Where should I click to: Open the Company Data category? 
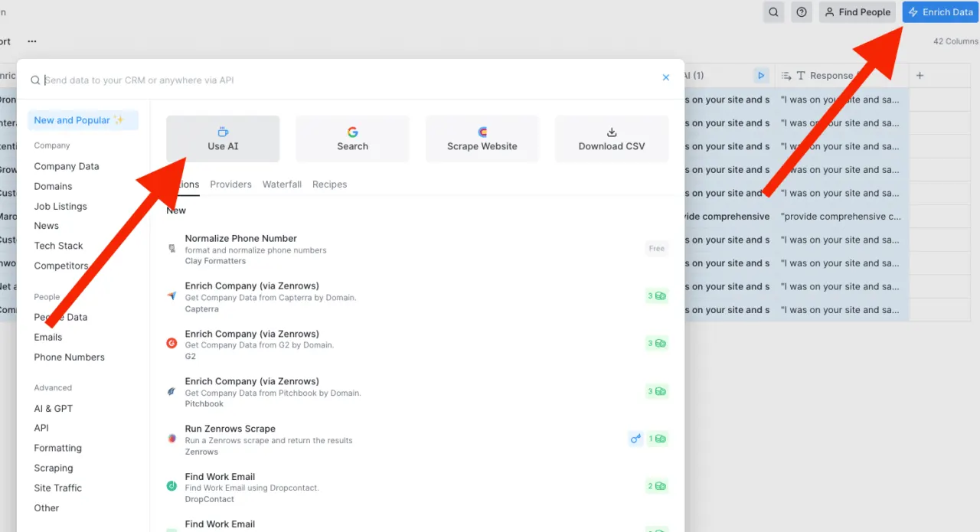[67, 166]
